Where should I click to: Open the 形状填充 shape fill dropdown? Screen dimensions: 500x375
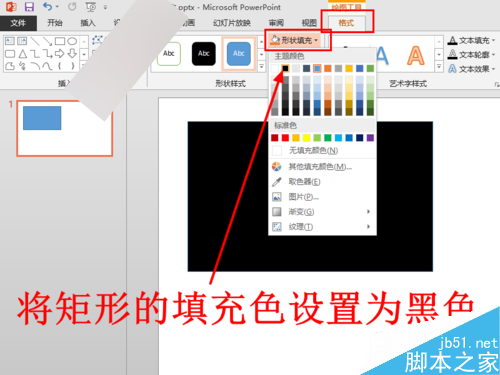(x=294, y=40)
